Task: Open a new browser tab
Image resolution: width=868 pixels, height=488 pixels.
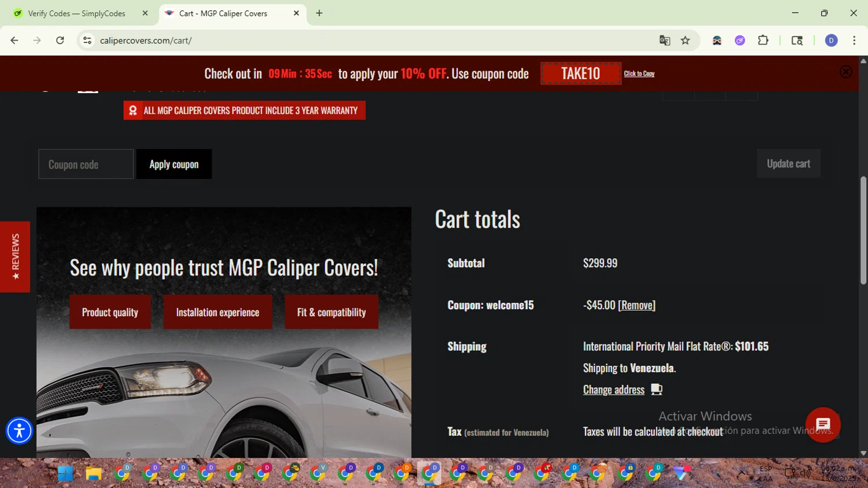Action: [319, 13]
